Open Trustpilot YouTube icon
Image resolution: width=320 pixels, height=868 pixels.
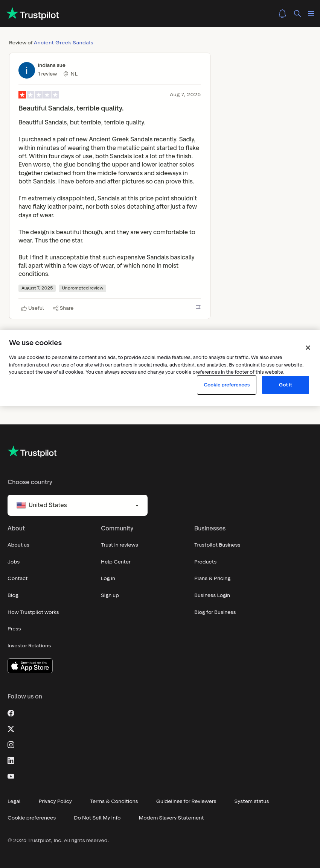coord(11,776)
